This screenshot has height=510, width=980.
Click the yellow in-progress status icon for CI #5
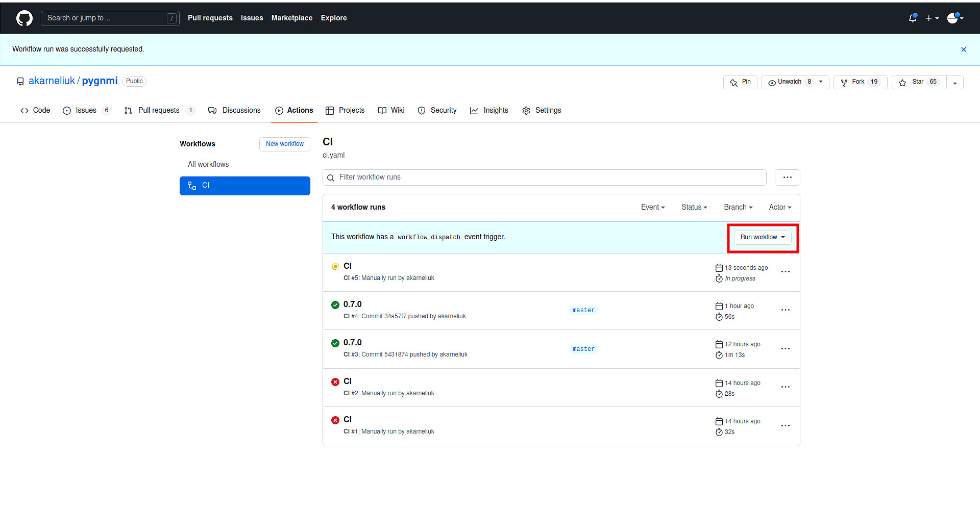coord(335,266)
